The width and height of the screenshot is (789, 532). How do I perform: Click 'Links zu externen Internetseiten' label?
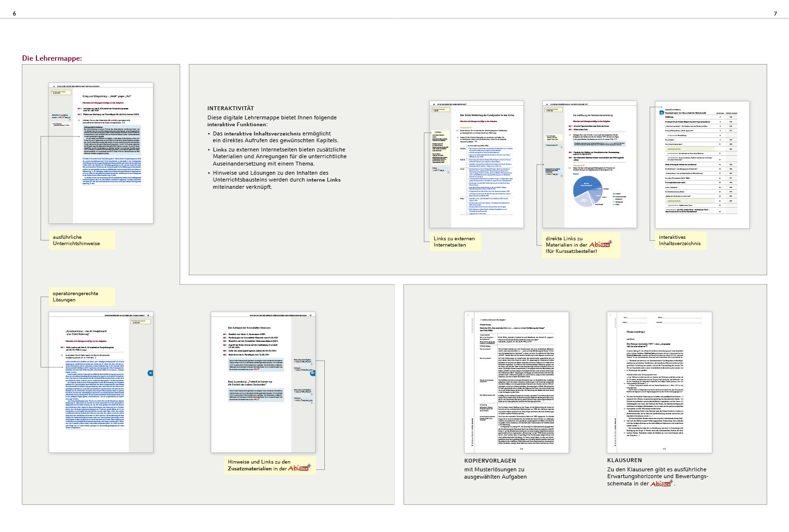click(454, 242)
